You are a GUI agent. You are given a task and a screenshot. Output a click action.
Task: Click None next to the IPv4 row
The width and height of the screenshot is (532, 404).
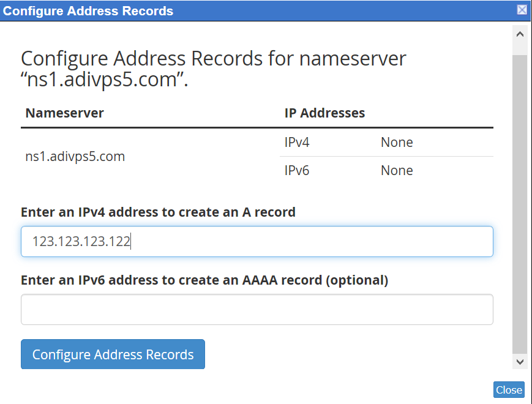tap(396, 142)
